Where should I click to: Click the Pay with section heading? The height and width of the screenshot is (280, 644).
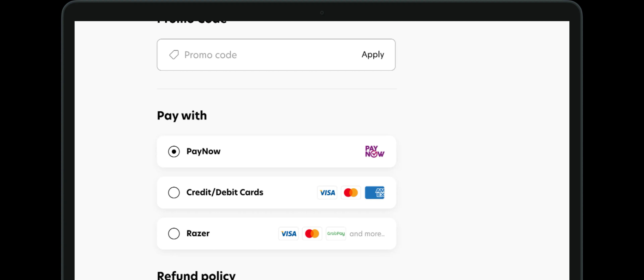[182, 115]
